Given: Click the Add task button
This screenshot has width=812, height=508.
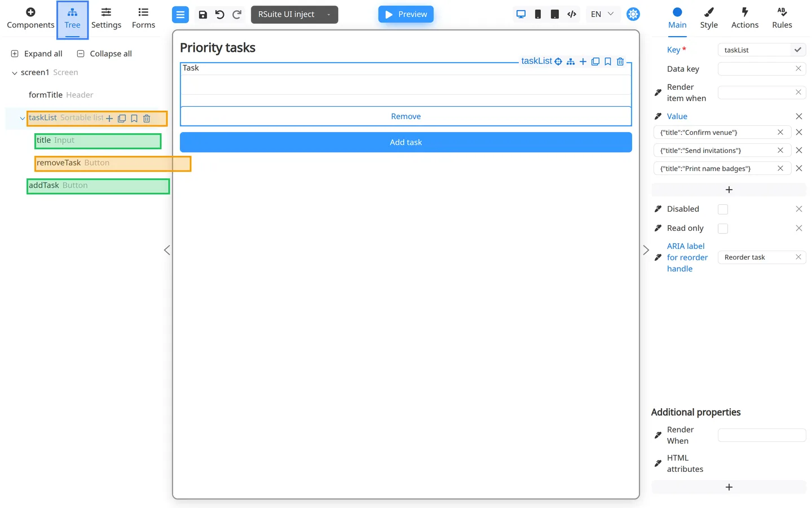Looking at the screenshot, I should click(x=406, y=142).
